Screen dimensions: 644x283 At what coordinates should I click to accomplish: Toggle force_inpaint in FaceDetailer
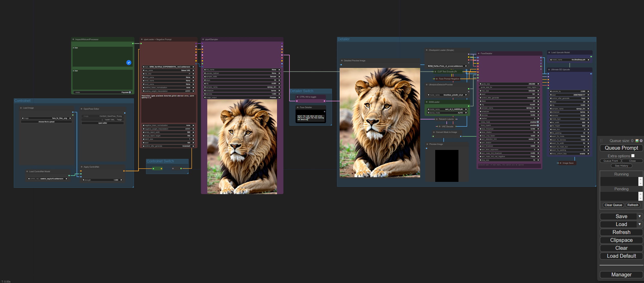tap(538, 125)
